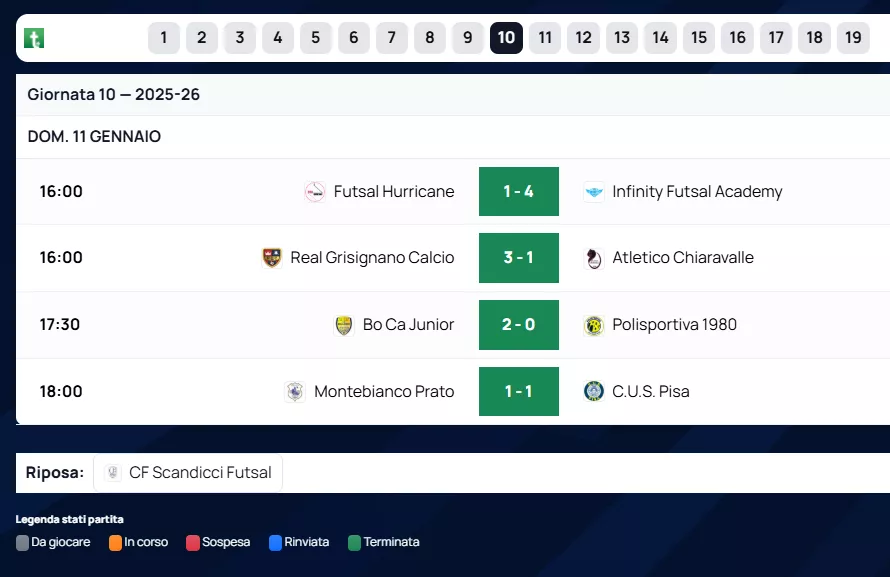Click the green logo icon at top left
Viewport: 890px width, 577px height.
(x=34, y=39)
